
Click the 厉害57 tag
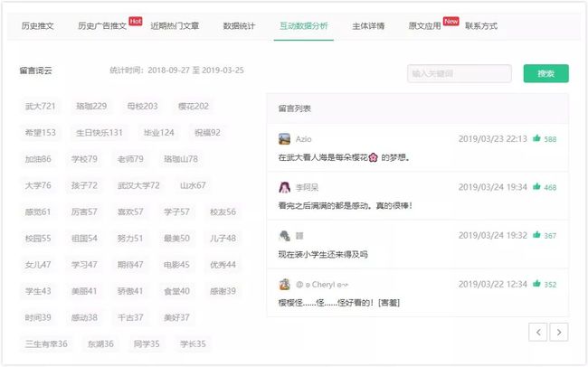pos(84,212)
